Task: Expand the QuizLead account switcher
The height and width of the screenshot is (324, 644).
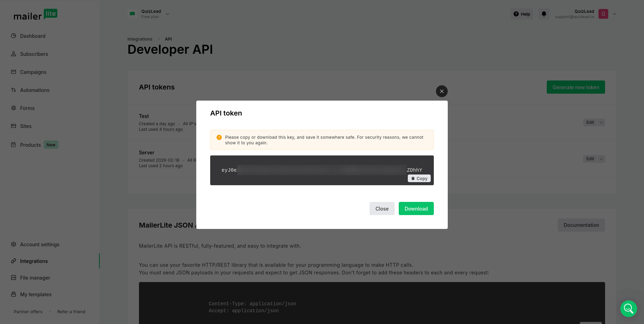Action: point(167,14)
